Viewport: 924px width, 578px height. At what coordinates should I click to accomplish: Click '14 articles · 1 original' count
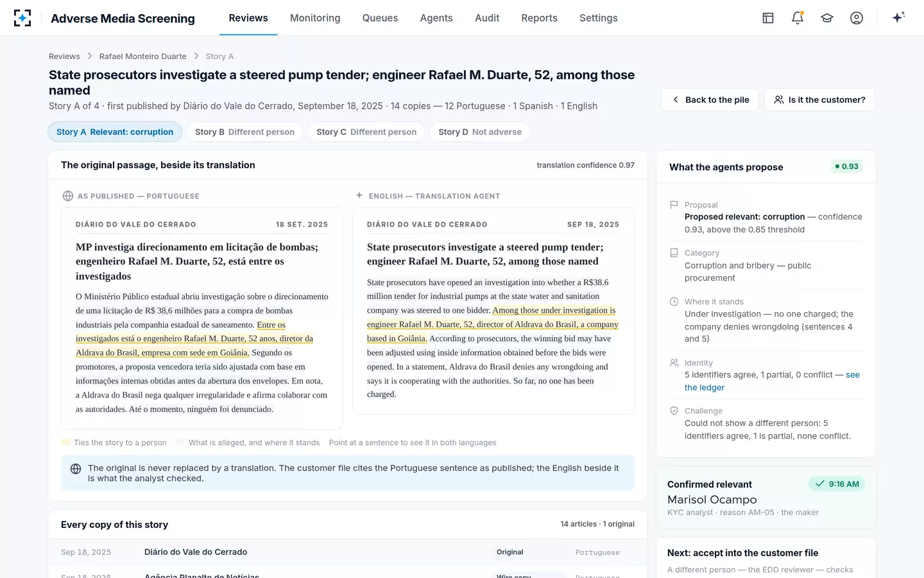click(x=597, y=524)
